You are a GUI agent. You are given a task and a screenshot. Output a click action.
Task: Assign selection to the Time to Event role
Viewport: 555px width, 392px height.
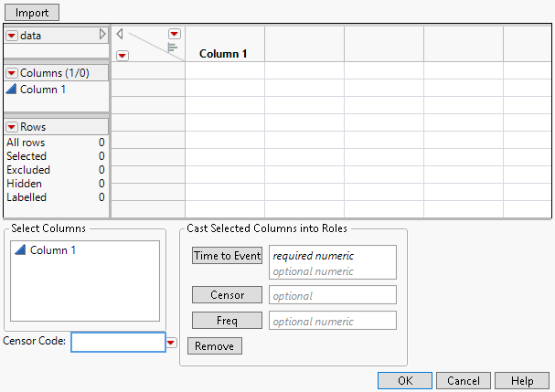coord(227,256)
